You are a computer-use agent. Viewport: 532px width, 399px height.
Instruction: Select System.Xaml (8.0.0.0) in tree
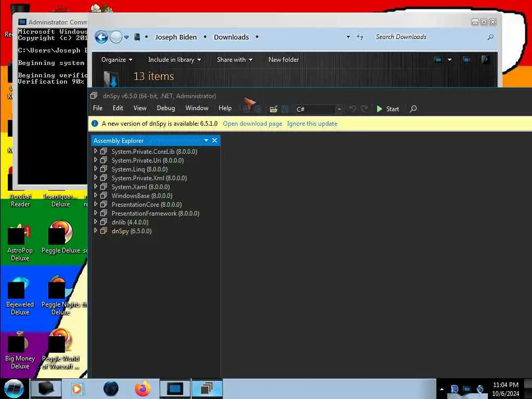140,187
